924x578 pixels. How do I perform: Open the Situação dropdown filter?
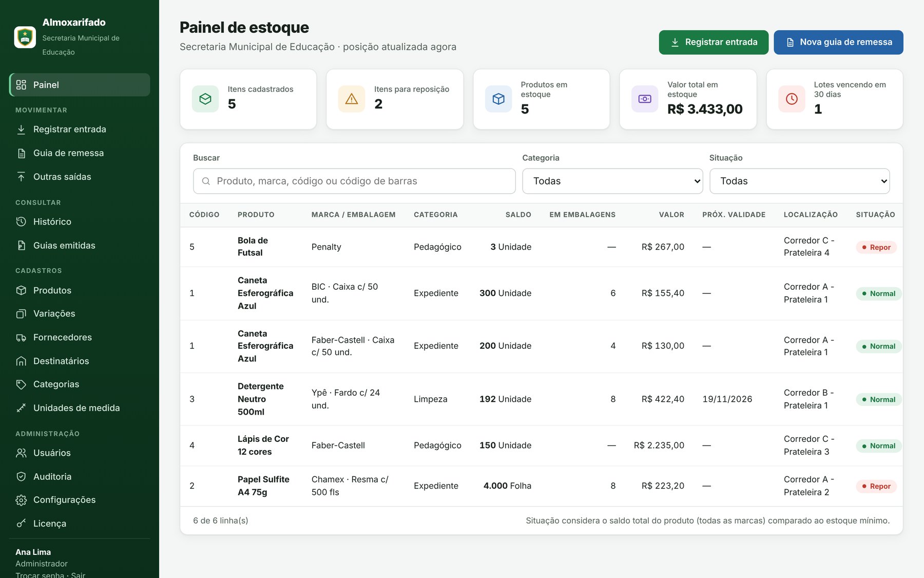799,181
